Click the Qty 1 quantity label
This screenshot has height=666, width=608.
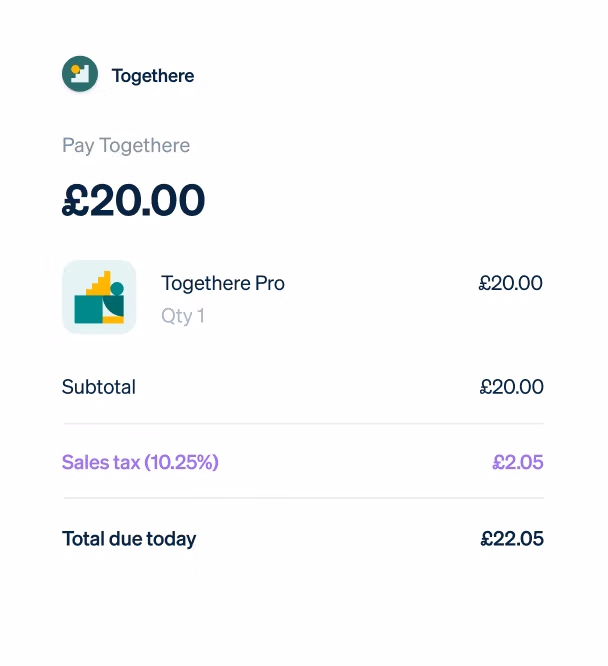point(183,316)
